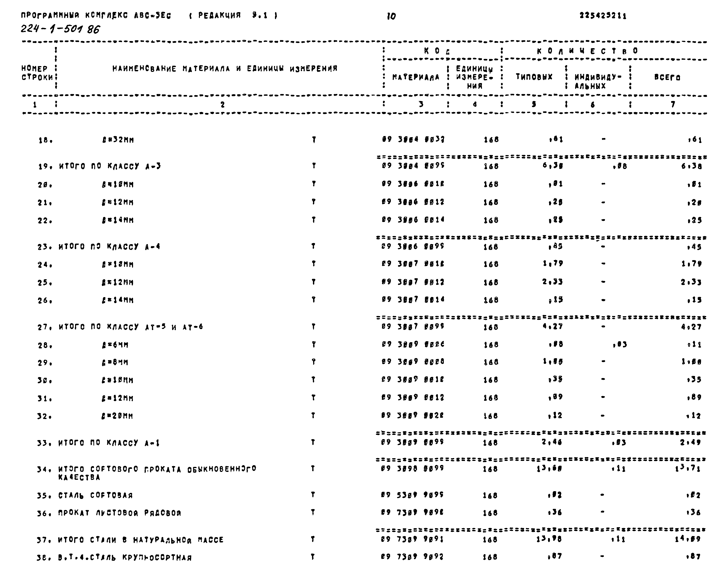Click row 22 label 'Ø=14ММ'

pyautogui.click(x=118, y=220)
